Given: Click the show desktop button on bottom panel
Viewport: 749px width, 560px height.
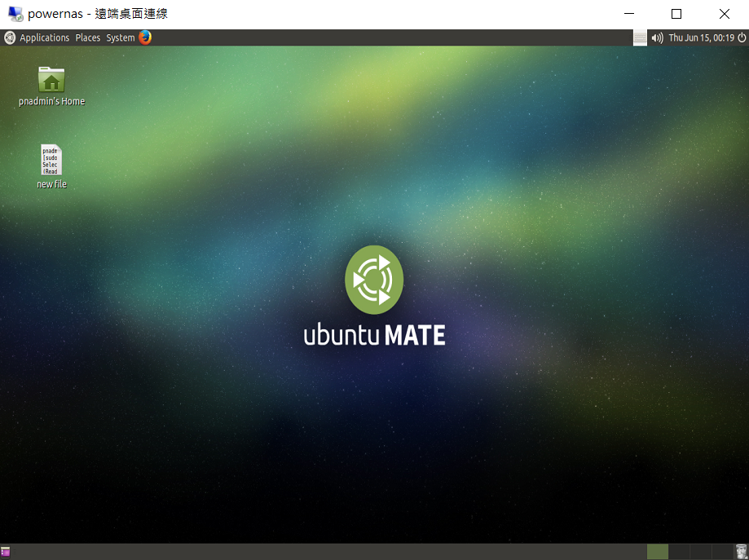Looking at the screenshot, I should point(5,551).
